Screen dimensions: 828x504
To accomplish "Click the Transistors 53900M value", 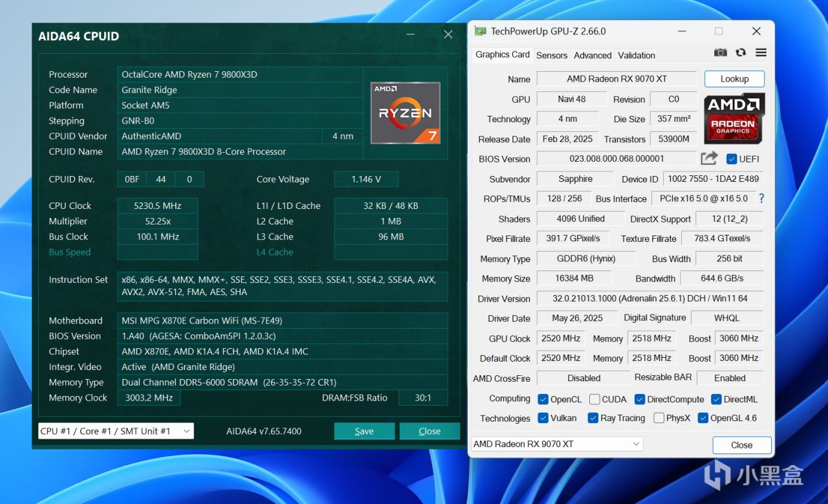I will pyautogui.click(x=673, y=139).
